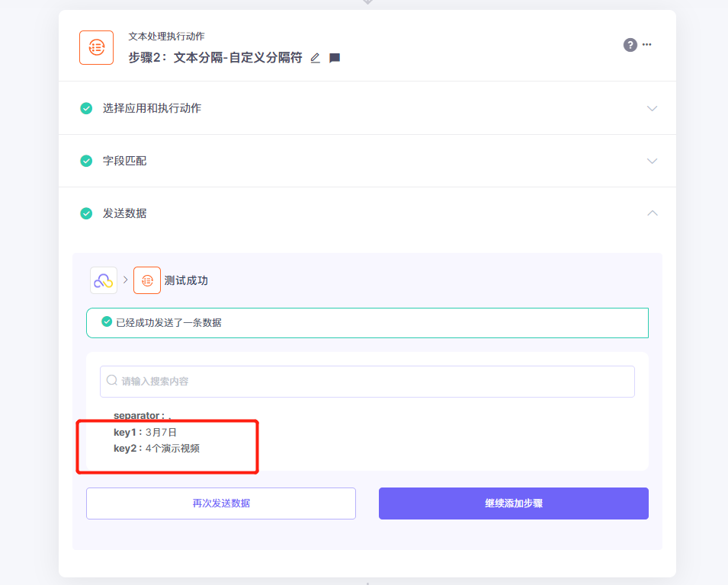Click the text processing icon beside 测试成功
This screenshot has height=585, width=728.
[147, 280]
